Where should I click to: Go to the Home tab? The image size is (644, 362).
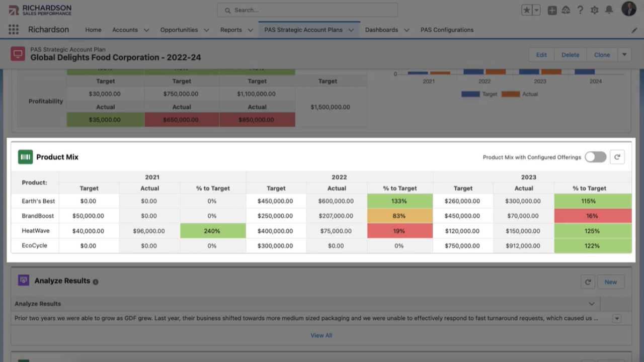pyautogui.click(x=93, y=30)
